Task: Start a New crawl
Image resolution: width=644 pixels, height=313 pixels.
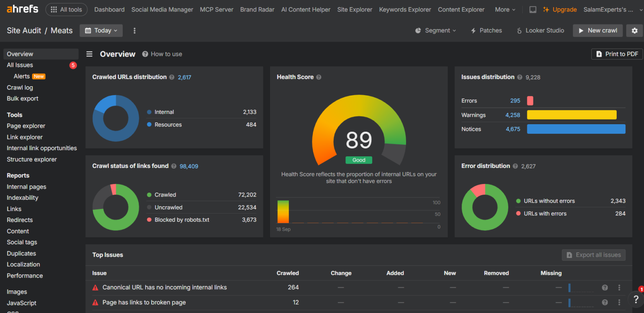Action: 598,31
